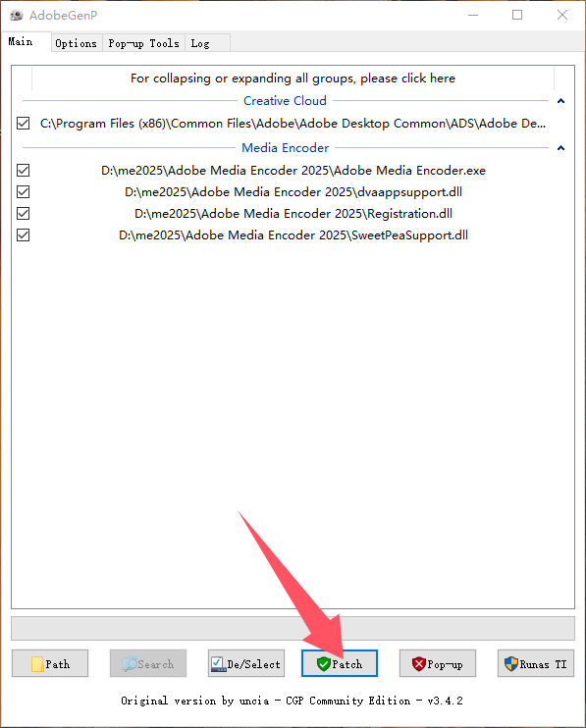Uncheck the Creative Cloud ADS path checkbox
Screen dimensions: 586x728
coord(23,123)
